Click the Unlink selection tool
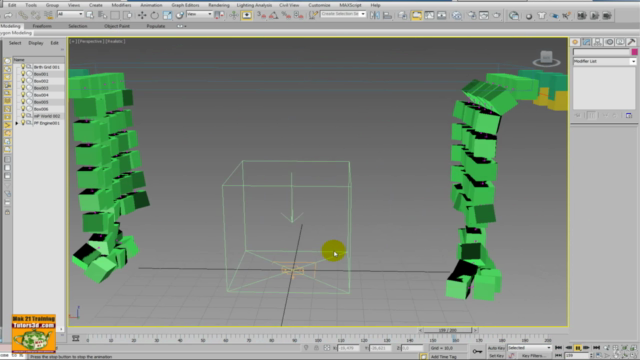 pos(36,16)
